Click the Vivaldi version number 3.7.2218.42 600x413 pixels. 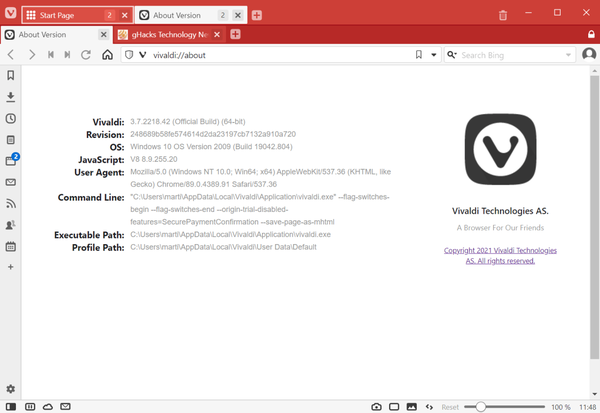[x=188, y=122]
